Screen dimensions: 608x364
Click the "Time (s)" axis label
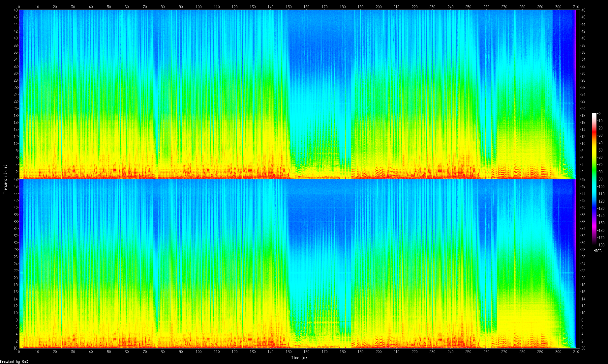pos(299,357)
